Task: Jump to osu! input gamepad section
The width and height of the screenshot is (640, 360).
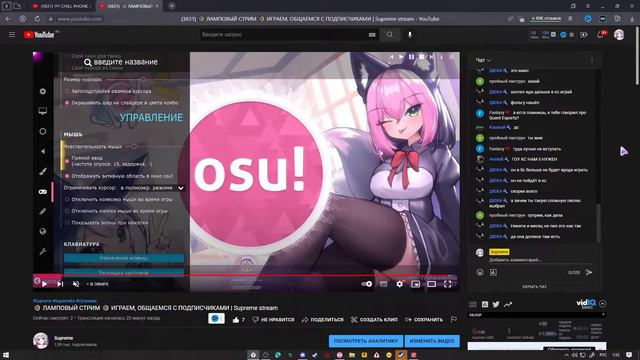Action: (x=42, y=191)
